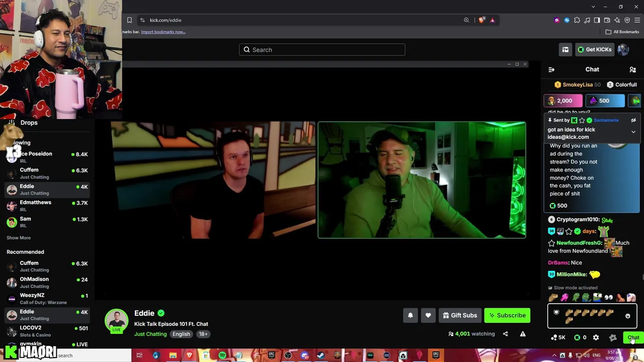Send message with the green Chat button

point(633,337)
